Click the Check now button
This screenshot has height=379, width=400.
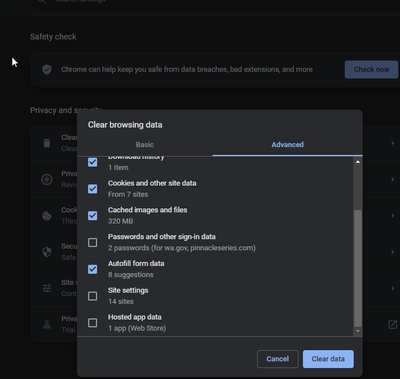pyautogui.click(x=371, y=69)
